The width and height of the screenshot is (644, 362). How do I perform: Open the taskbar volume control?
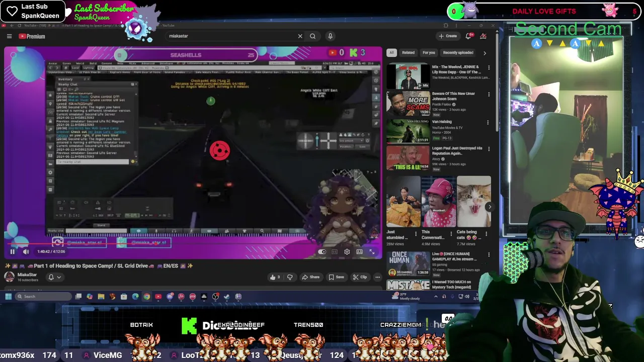(x=467, y=297)
